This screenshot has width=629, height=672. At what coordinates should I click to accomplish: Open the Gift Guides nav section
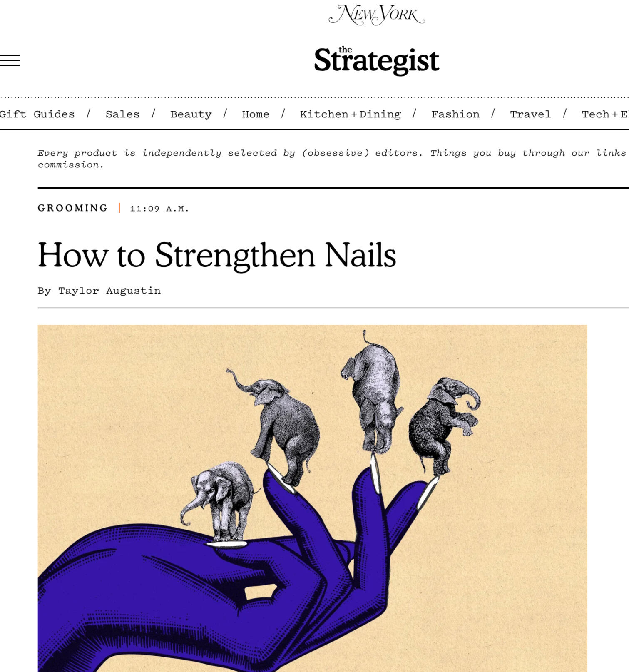coord(37,114)
